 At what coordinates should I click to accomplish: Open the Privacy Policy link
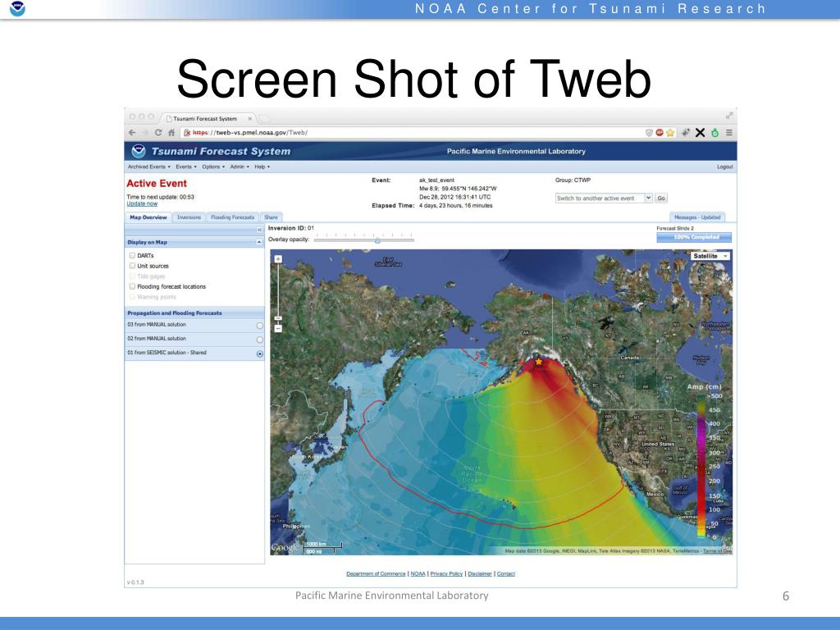pyautogui.click(x=446, y=573)
